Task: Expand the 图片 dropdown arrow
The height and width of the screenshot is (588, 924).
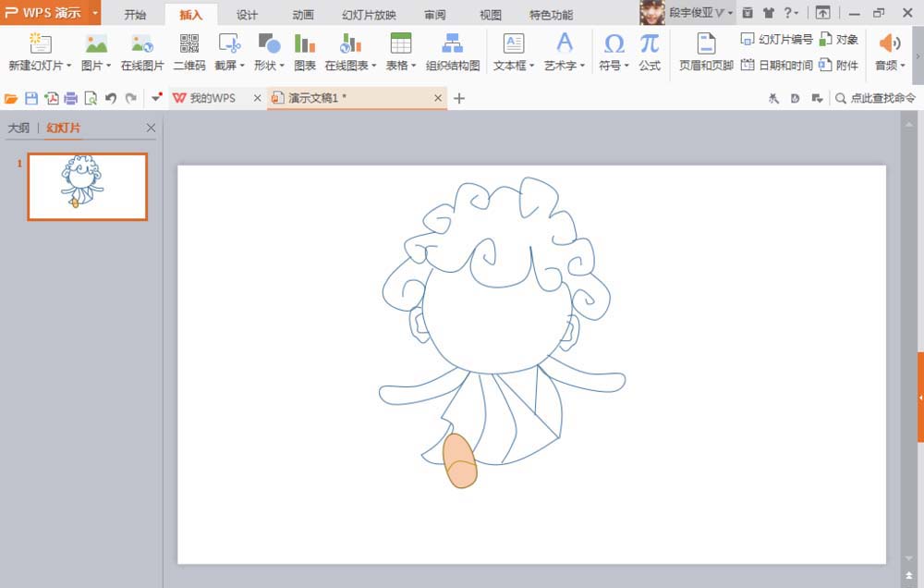Action: point(108,66)
